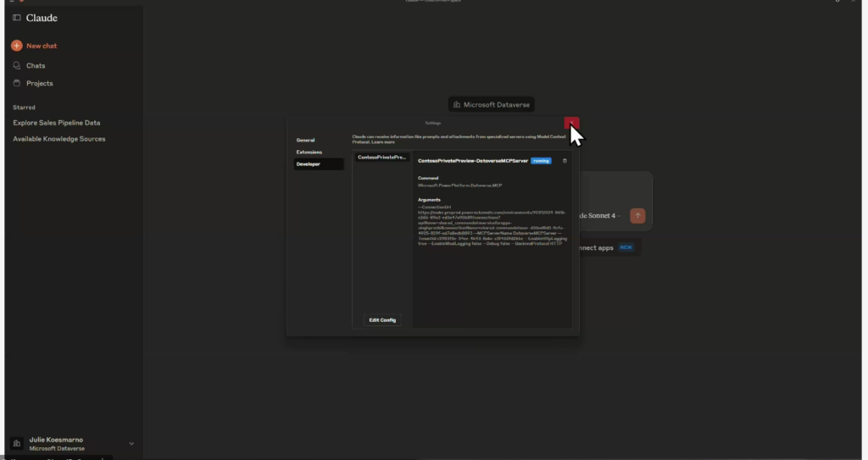Click the Starred section label
Viewport: 868px width, 460px height.
[x=24, y=108]
